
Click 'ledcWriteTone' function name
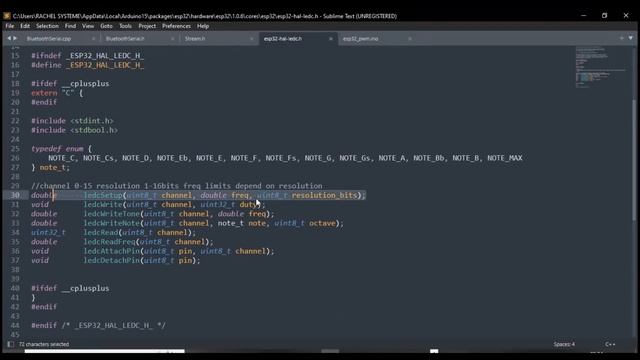coord(111,214)
